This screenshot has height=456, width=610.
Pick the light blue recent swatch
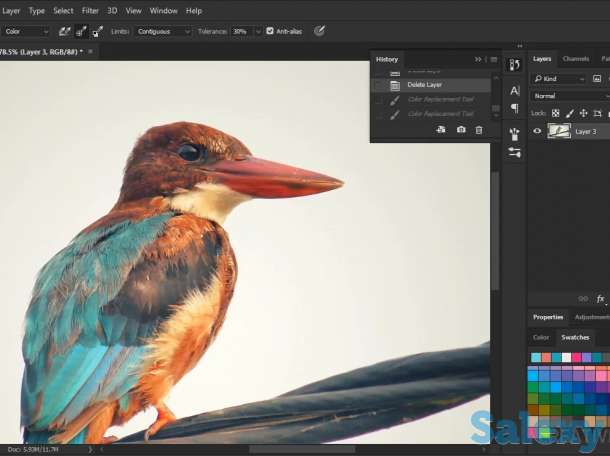coord(536,357)
